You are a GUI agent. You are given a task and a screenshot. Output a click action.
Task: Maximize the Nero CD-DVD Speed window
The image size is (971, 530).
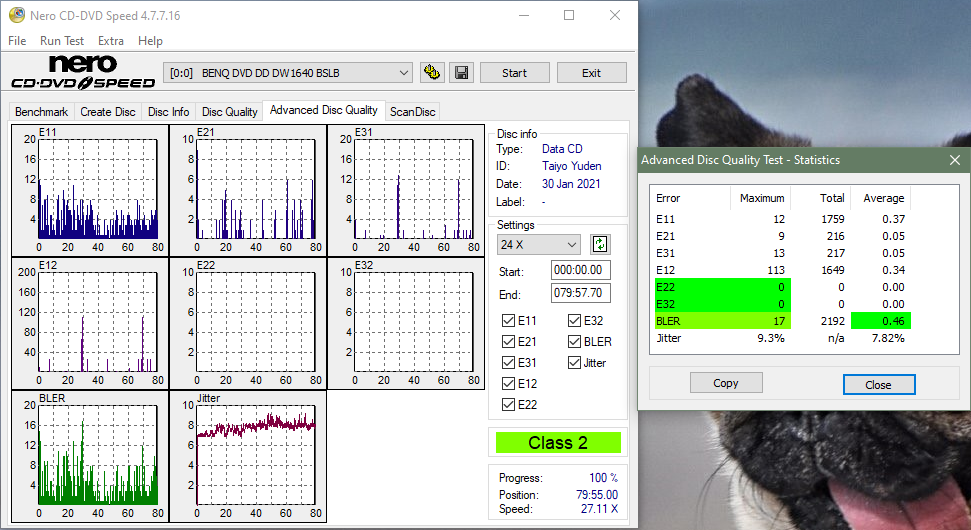[x=569, y=15]
